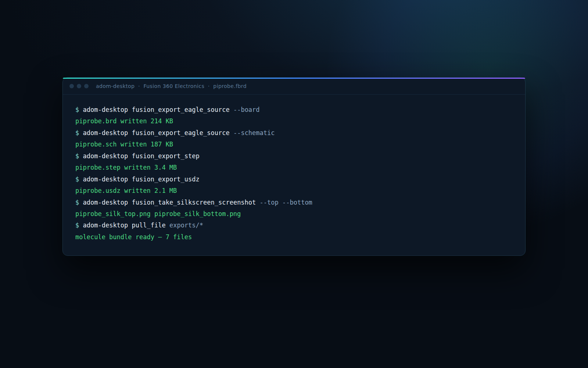Click piprobe_silk_bottom.png file name
This screenshot has height=368, width=588.
(197, 214)
